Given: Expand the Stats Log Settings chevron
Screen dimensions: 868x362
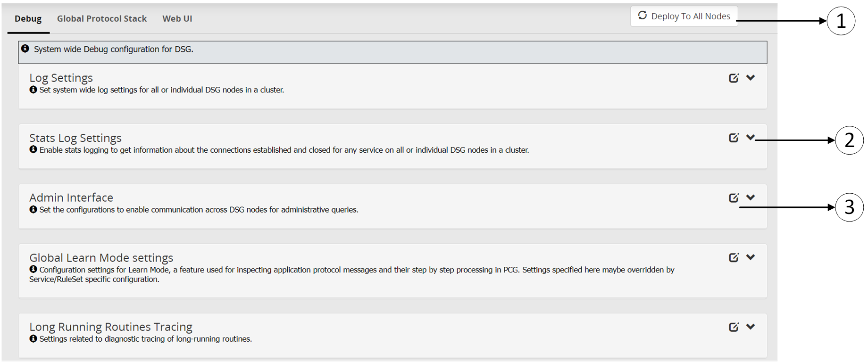Looking at the screenshot, I should 751,138.
